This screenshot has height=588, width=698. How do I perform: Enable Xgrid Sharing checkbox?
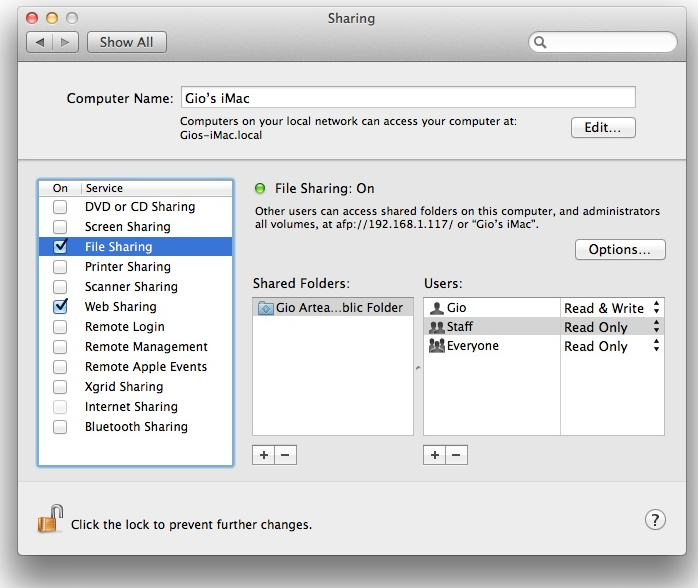(60, 387)
